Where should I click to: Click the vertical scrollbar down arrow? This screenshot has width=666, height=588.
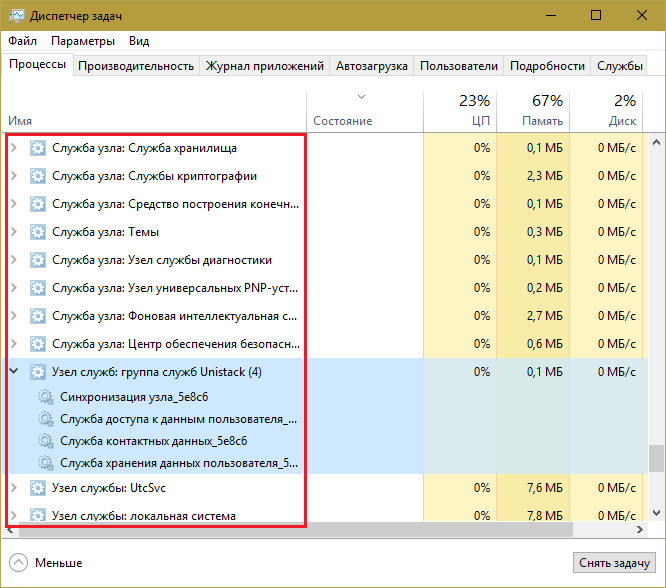[x=656, y=513]
